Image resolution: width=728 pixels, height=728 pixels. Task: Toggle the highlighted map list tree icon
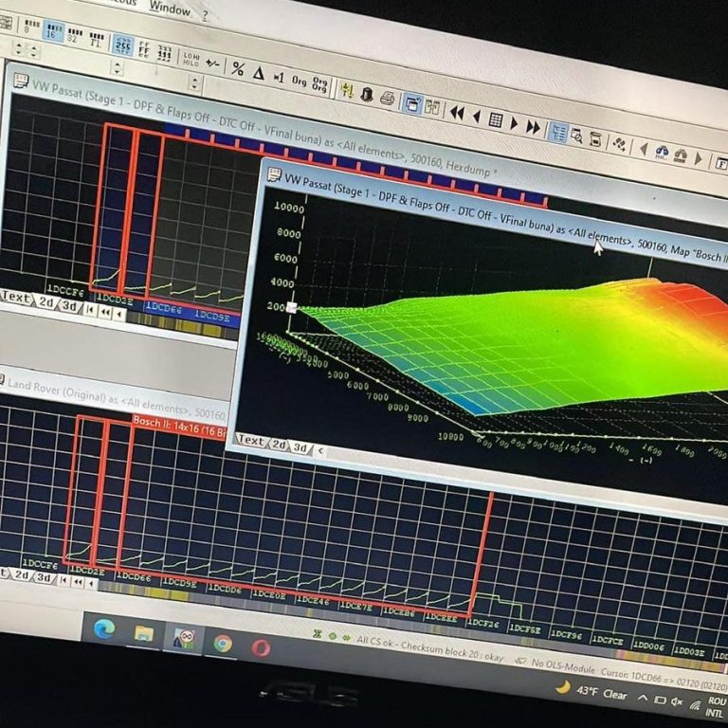[x=557, y=134]
